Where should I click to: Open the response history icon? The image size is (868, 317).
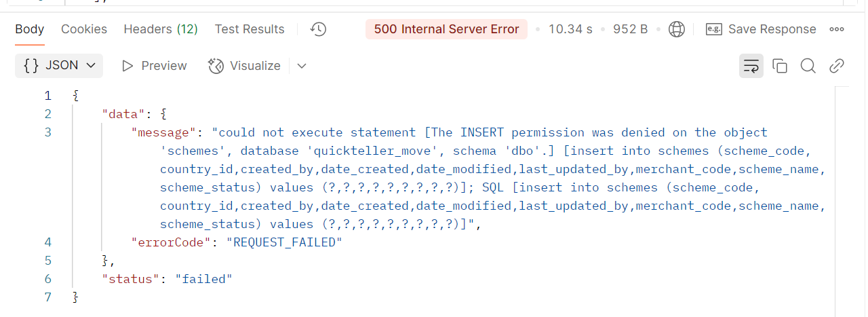pyautogui.click(x=318, y=29)
